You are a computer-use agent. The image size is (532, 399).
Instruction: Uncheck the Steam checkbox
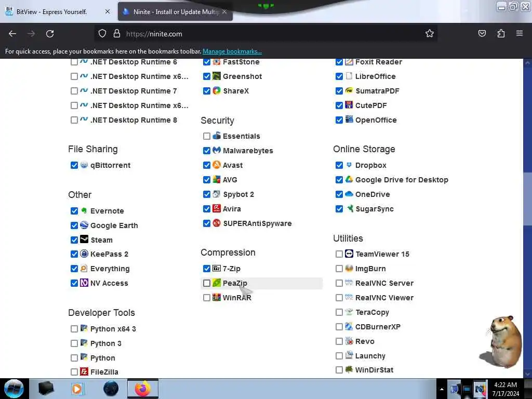pyautogui.click(x=74, y=240)
